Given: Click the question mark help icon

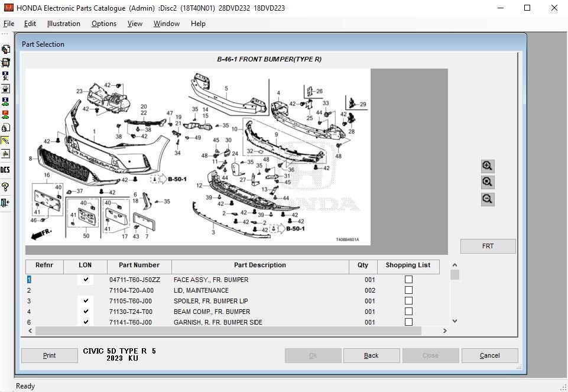Looking at the screenshot, I should tap(5, 187).
